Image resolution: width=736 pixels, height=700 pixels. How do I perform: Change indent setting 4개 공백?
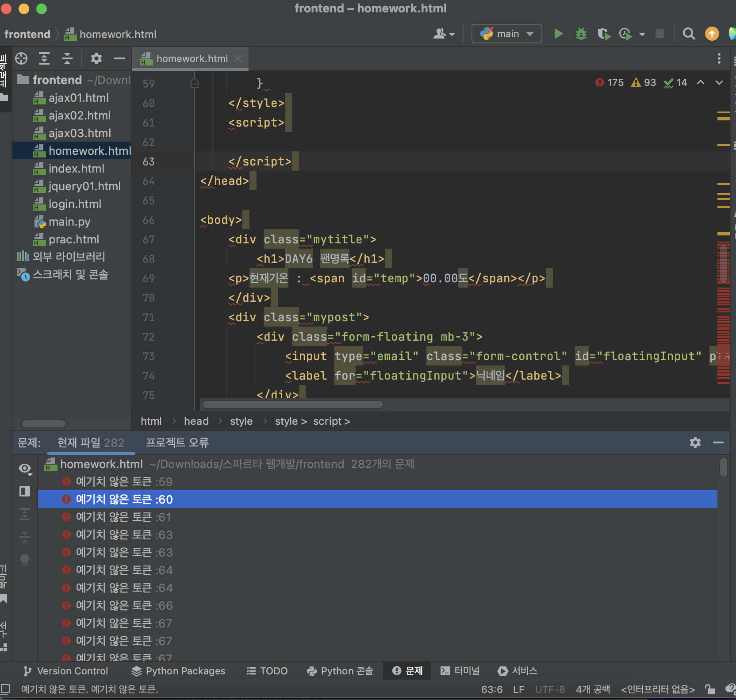coord(593,689)
